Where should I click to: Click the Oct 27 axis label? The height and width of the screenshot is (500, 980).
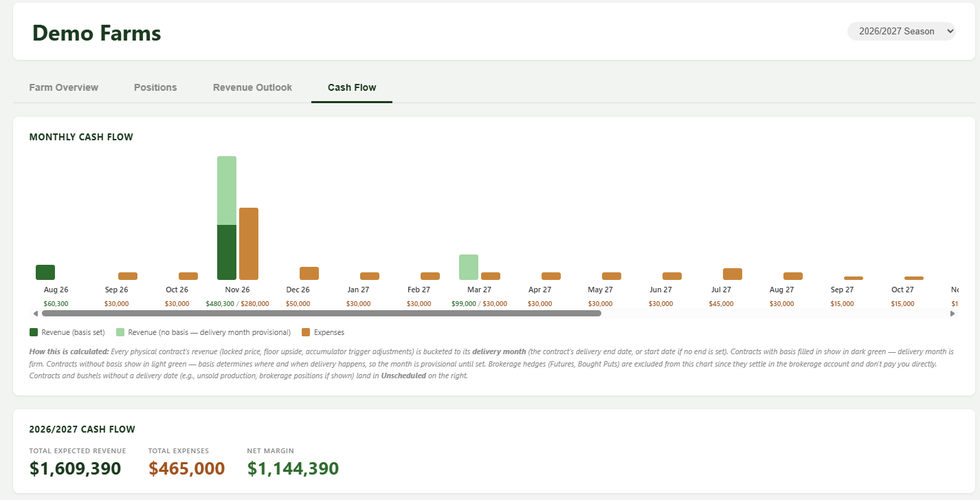point(902,290)
